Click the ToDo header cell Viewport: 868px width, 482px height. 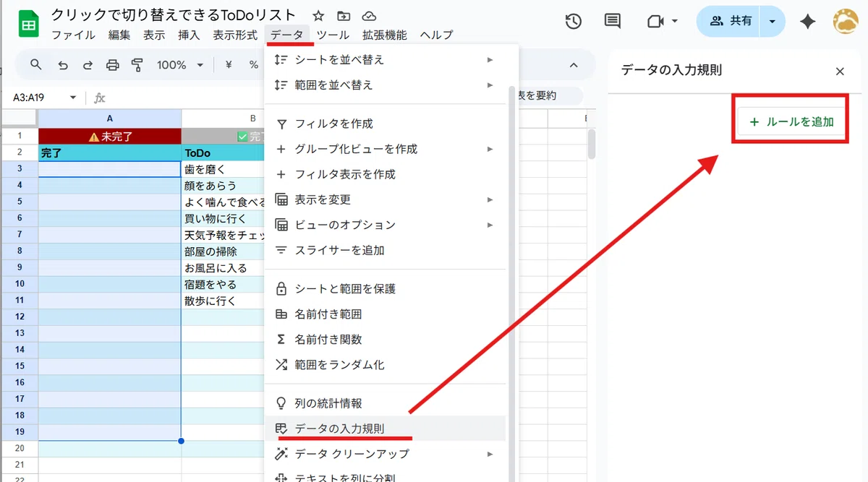click(223, 152)
